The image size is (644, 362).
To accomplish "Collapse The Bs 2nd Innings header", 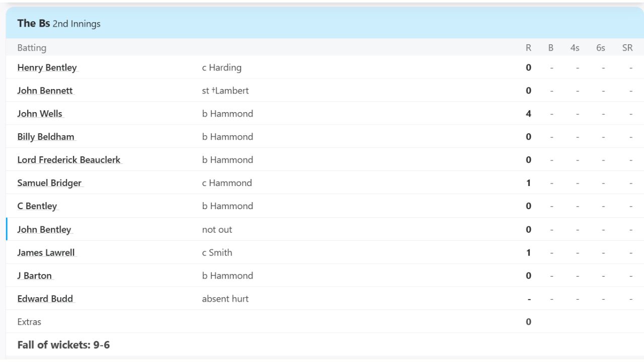I will tap(59, 24).
